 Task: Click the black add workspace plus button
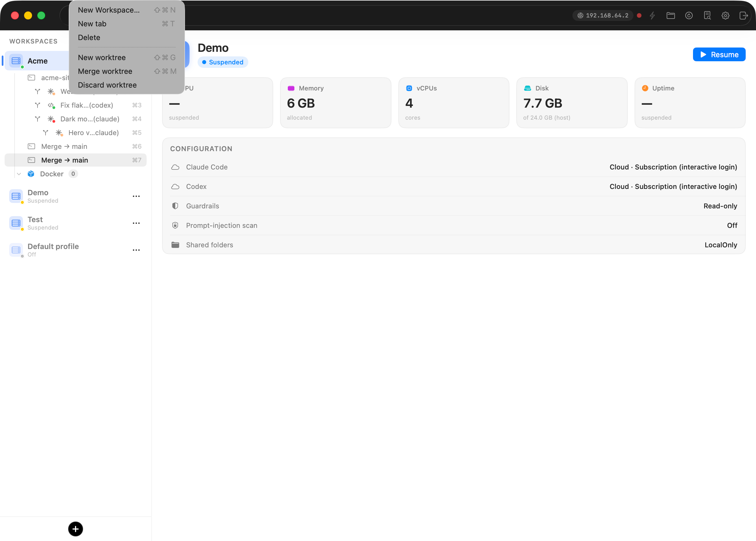pos(76,529)
